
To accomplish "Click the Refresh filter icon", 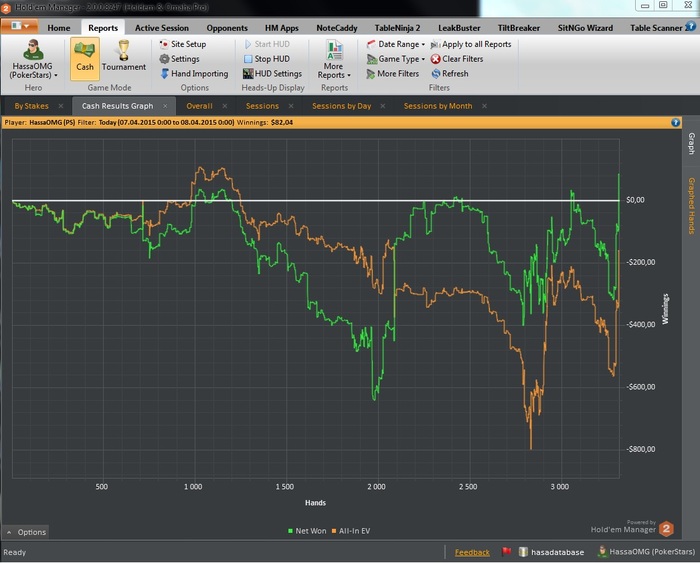I will point(453,74).
